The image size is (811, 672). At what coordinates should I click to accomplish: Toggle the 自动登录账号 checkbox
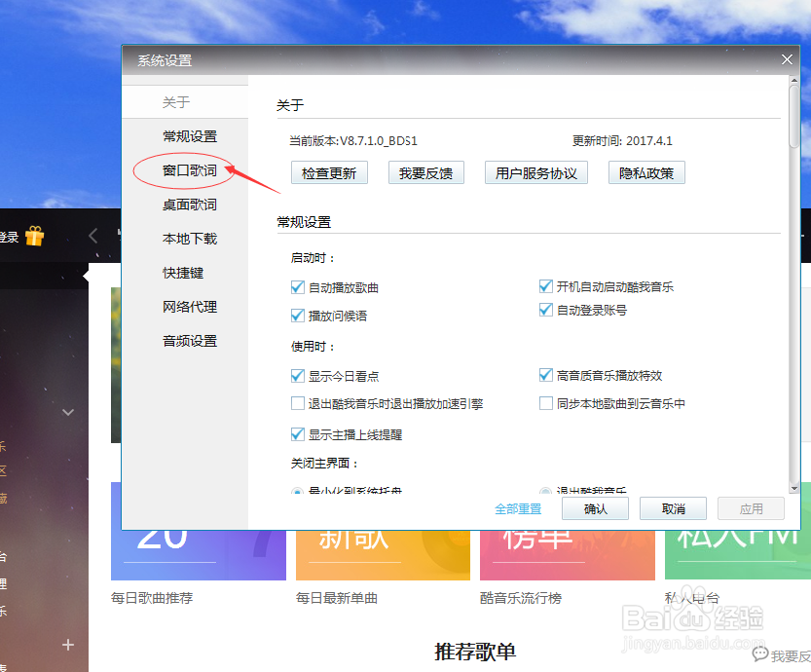[545, 310]
